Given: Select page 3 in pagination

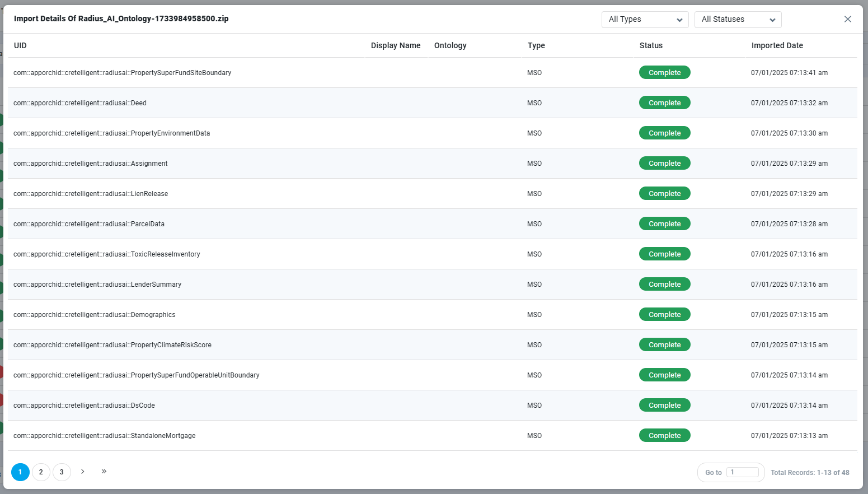Looking at the screenshot, I should (x=62, y=472).
